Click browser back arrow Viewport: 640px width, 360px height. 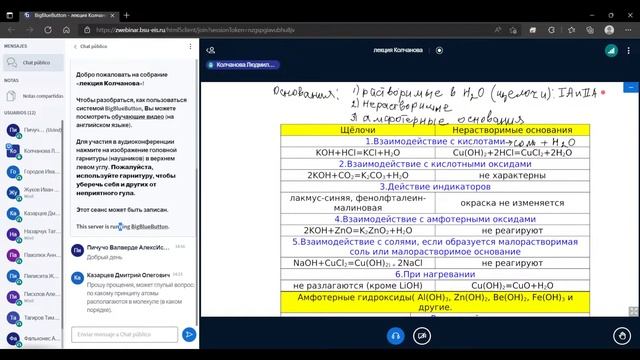click(11, 30)
